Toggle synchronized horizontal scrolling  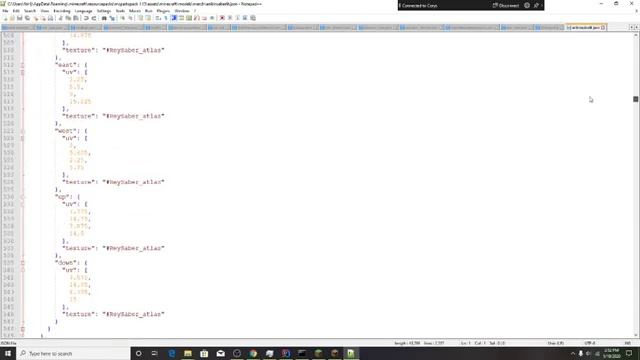148,18
